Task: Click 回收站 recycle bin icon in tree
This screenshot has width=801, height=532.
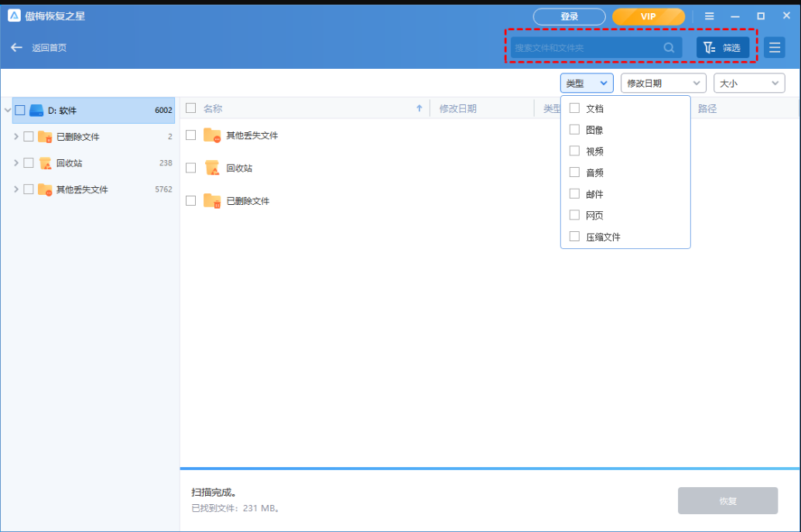Action: pos(45,163)
